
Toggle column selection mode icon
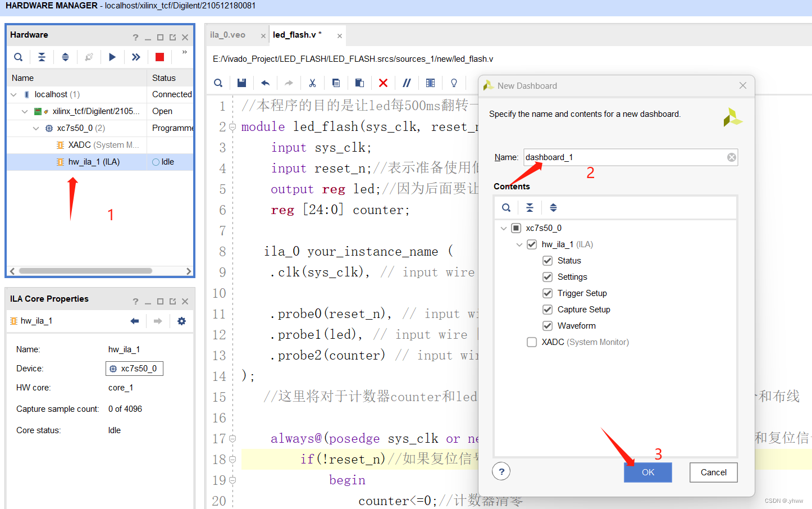[430, 83]
